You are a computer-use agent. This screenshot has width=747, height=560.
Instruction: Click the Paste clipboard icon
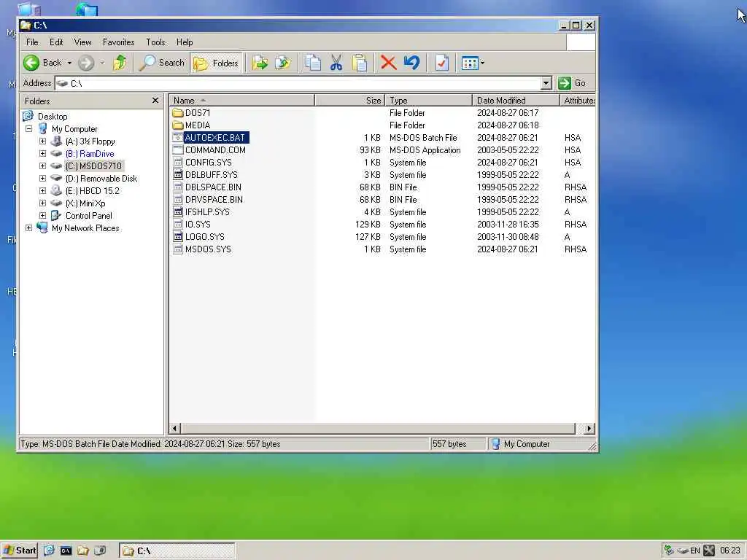[360, 63]
